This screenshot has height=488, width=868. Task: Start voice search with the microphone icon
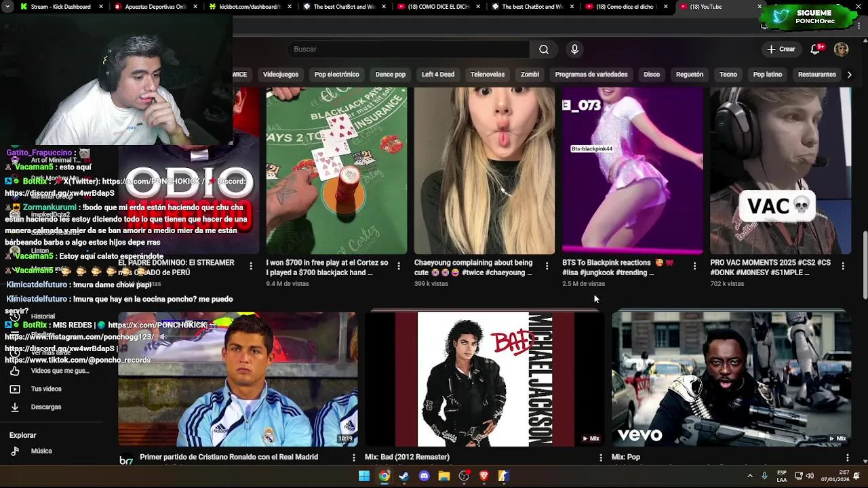coord(574,49)
